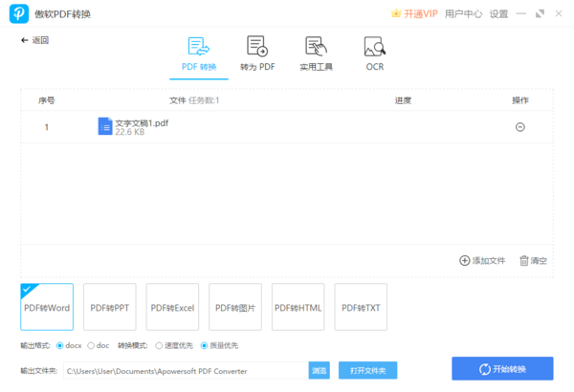Click the 返回 back arrow
Viewport: 574px width, 392px height.
point(25,40)
